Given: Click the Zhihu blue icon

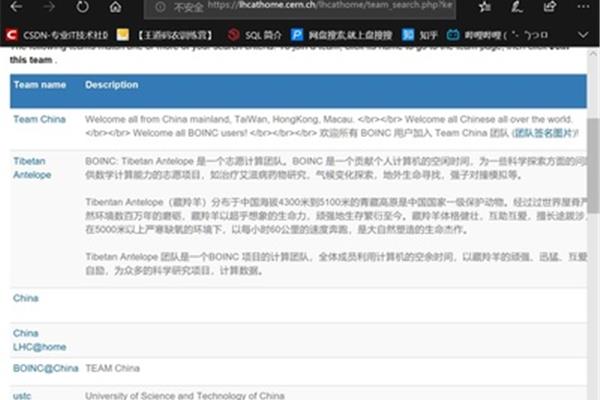Looking at the screenshot, I should 408,35.
